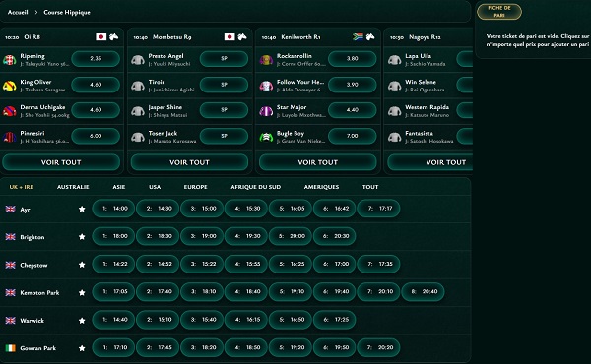
Task: Open Ayr race 1 at 14:00
Action: (113, 209)
